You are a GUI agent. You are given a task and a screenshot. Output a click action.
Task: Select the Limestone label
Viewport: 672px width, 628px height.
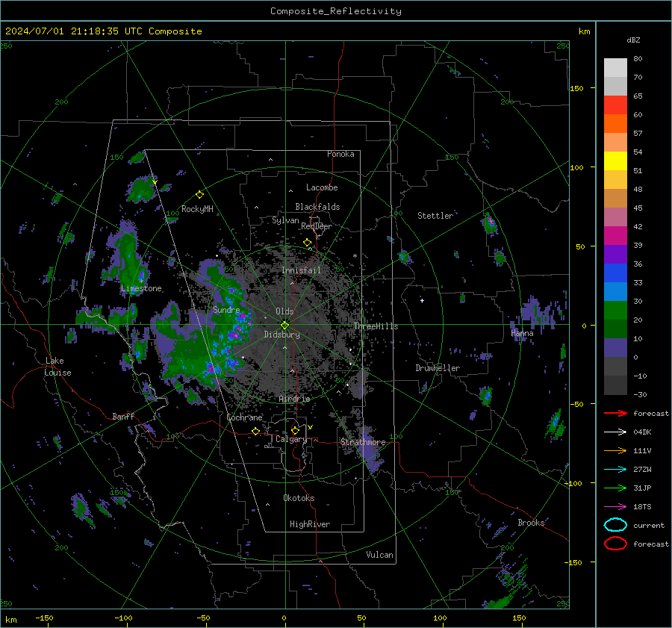click(141, 288)
